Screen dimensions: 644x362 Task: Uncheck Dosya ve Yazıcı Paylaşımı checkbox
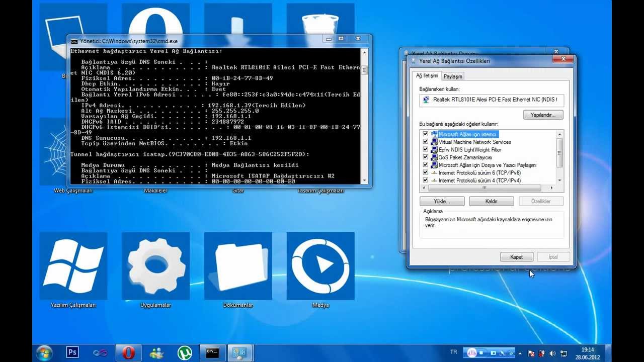coord(426,165)
